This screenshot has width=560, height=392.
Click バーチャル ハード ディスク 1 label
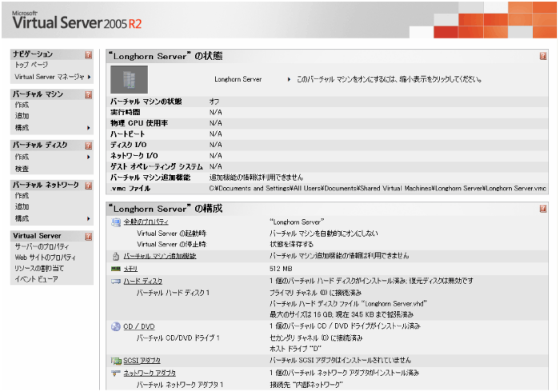click(x=173, y=293)
